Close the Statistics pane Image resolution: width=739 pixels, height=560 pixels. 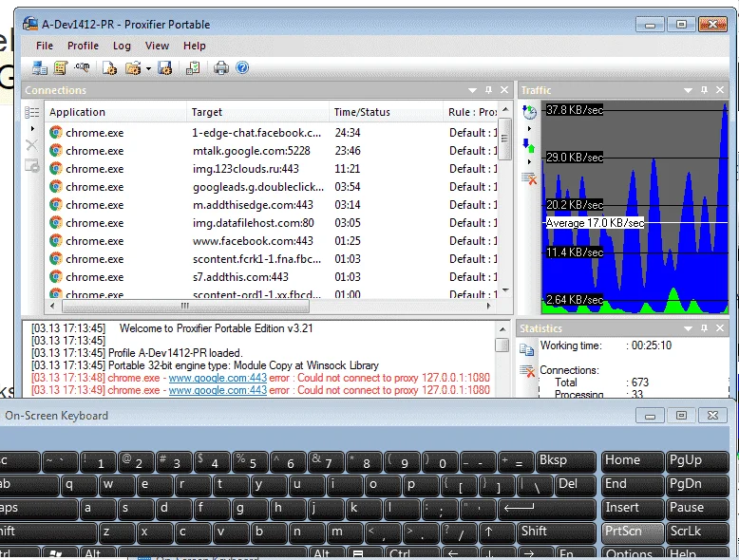(720, 328)
